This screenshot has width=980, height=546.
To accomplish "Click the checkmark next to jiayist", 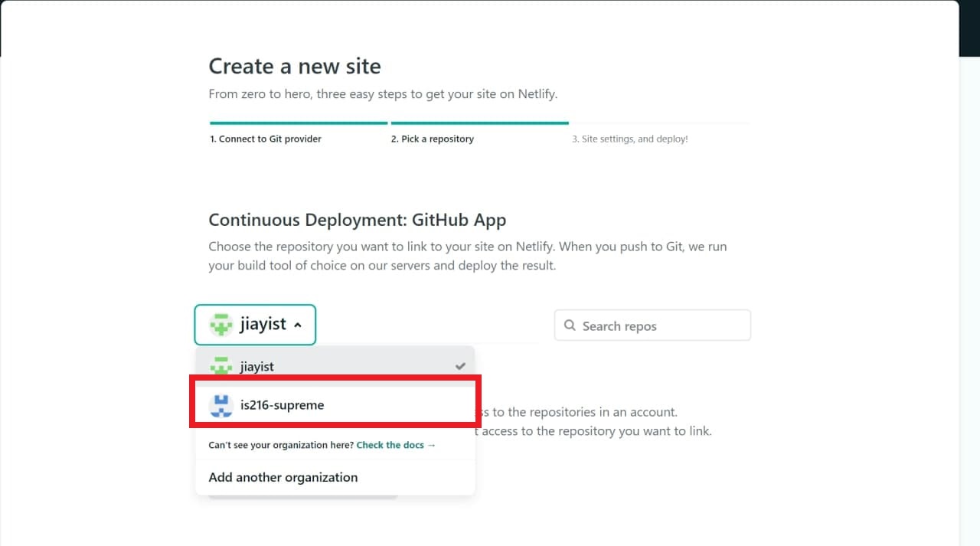I will [460, 366].
